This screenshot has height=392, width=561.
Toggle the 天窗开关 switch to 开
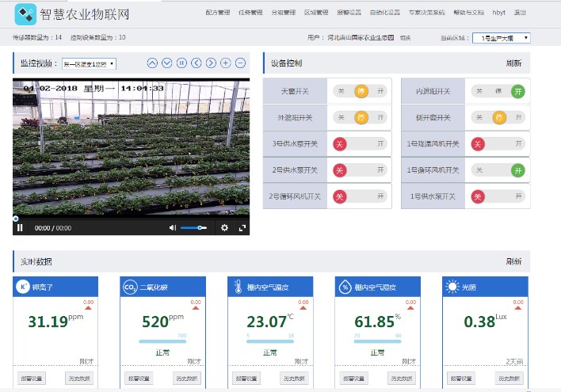tap(380, 92)
